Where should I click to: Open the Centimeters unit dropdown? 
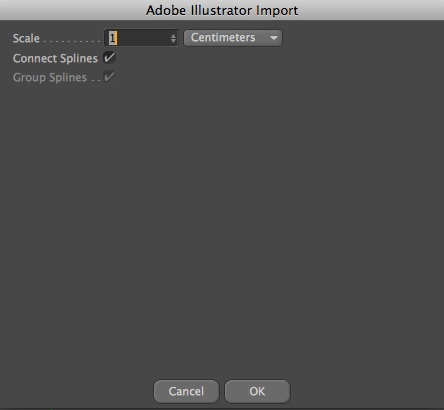233,38
